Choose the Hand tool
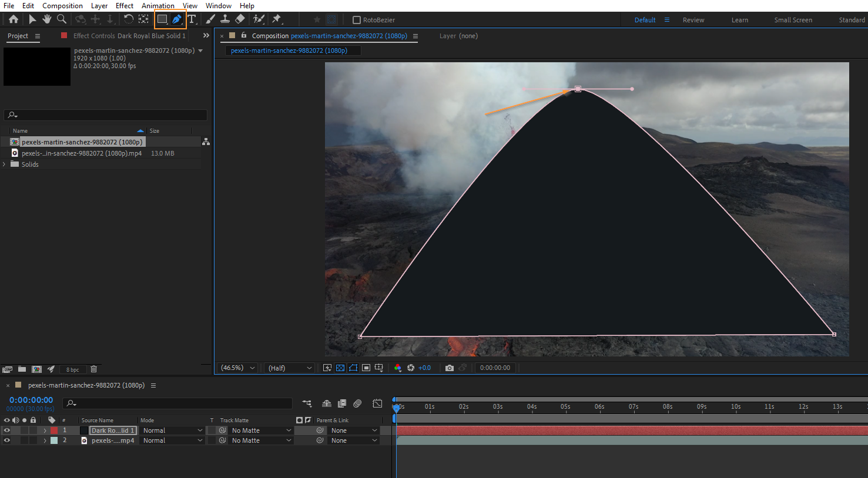The width and height of the screenshot is (868, 478). (x=47, y=19)
